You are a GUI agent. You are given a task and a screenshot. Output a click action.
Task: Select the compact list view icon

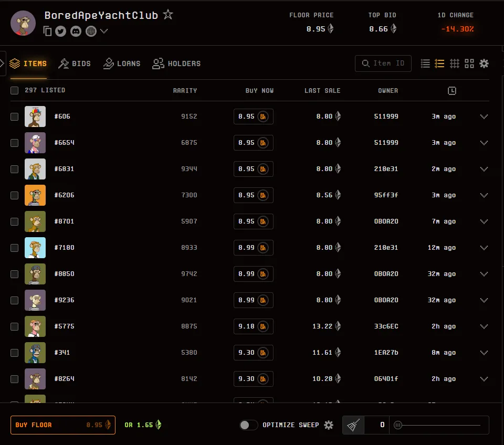425,63
